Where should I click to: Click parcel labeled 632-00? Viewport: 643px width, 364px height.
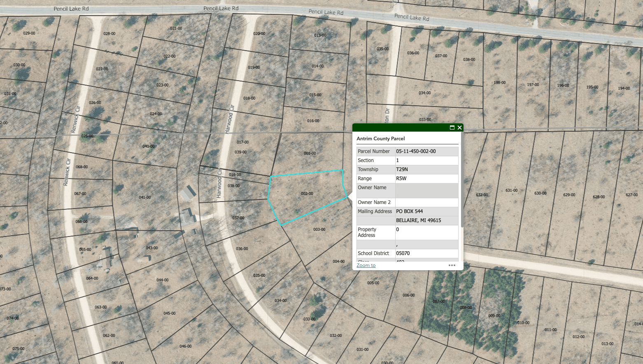[x=482, y=195]
